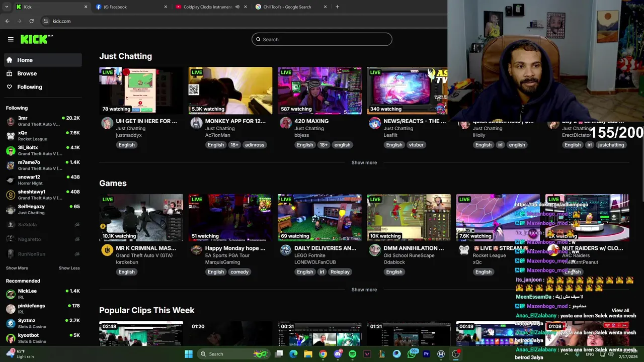The width and height of the screenshot is (644, 362).
Task: Click Show Less under Following
Action: coord(69,268)
